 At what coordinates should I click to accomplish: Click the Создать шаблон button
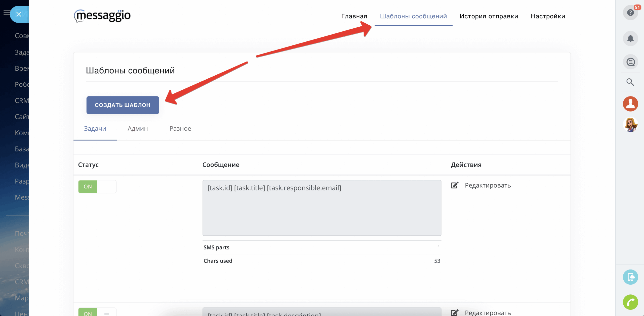pos(123,105)
